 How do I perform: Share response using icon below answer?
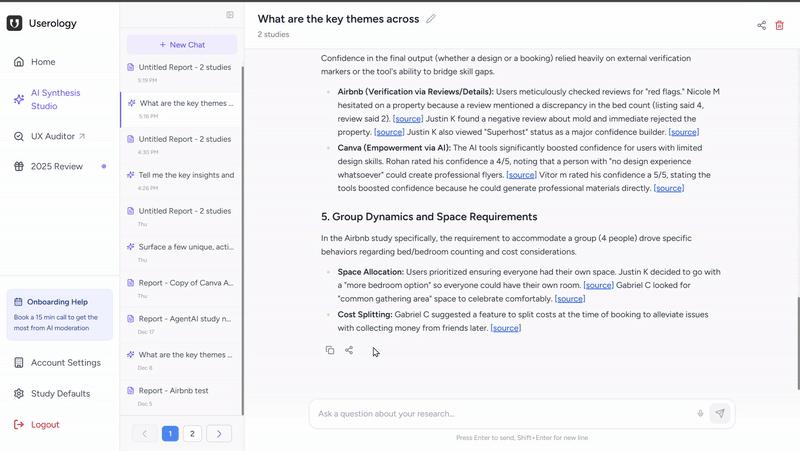349,350
